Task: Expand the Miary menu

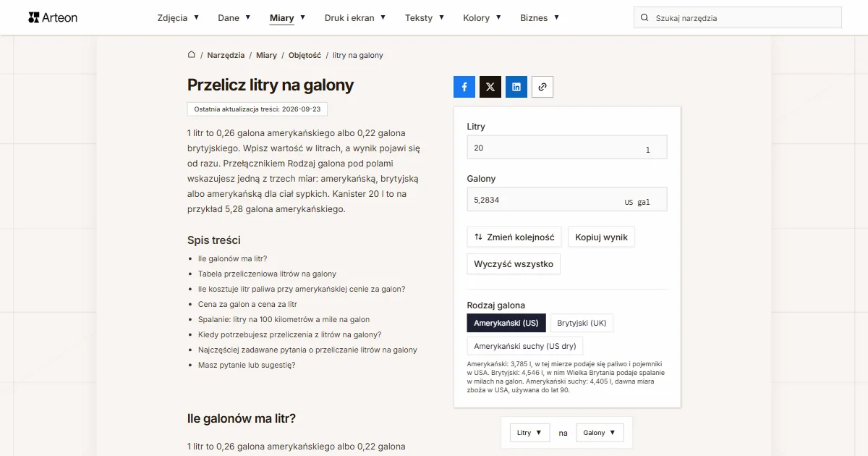Action: pyautogui.click(x=288, y=17)
